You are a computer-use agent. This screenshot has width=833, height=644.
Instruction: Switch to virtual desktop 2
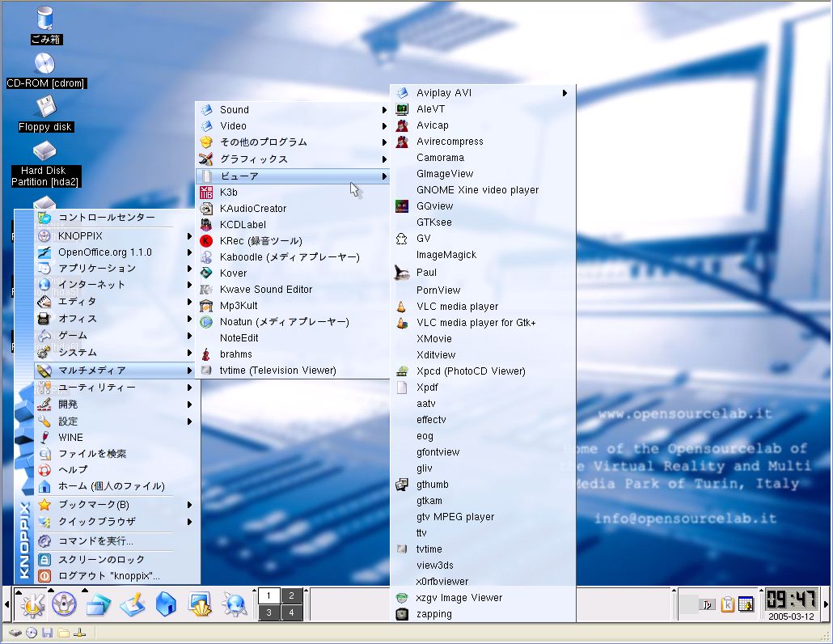(x=291, y=595)
